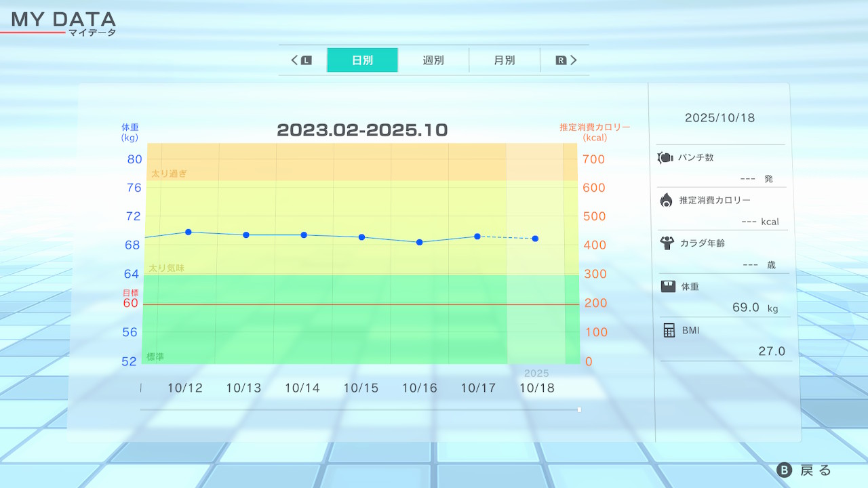Click the L shoulder button icon
The width and height of the screenshot is (868, 488).
point(306,60)
